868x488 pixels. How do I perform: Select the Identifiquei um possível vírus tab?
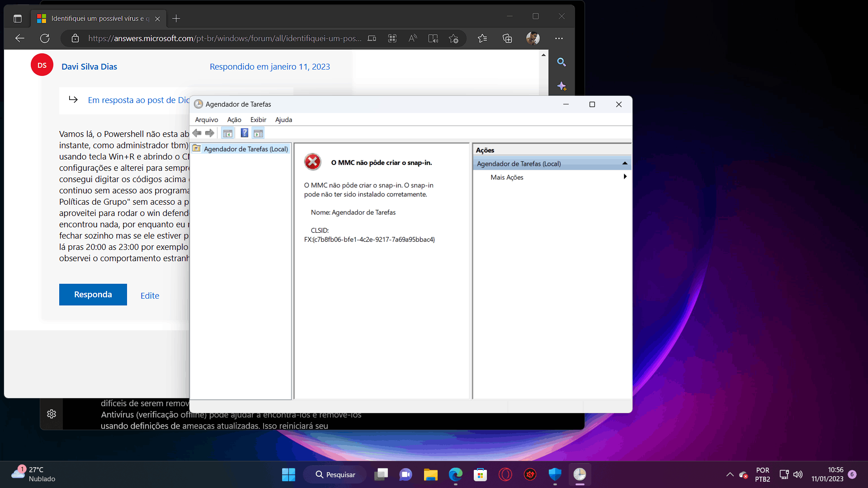click(98, 19)
